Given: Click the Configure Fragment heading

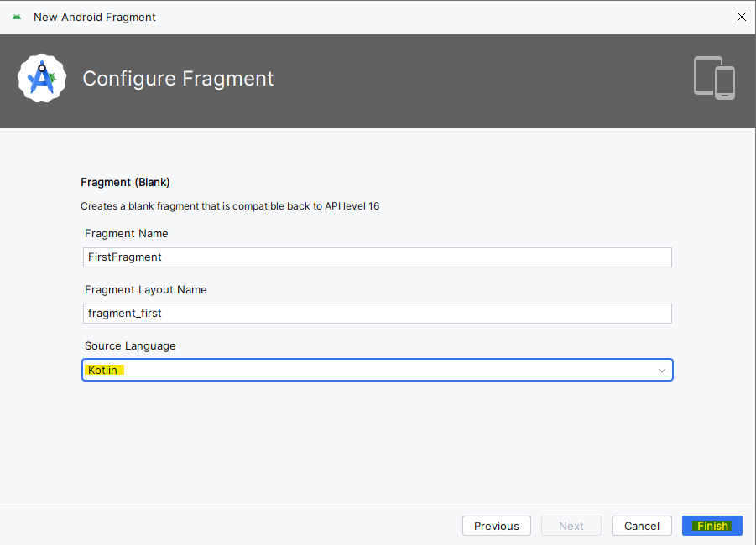Looking at the screenshot, I should click(178, 79).
